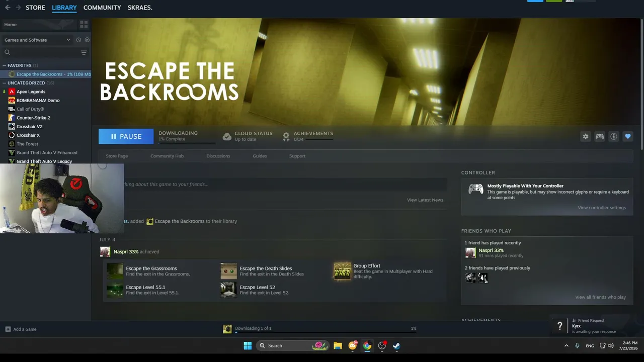The width and height of the screenshot is (644, 362).
Task: Click Add a Game plus icon
Action: click(8, 329)
